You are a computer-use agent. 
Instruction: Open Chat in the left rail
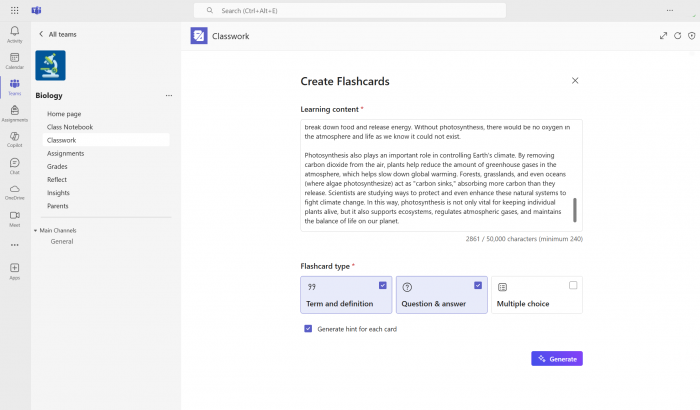tap(14, 163)
